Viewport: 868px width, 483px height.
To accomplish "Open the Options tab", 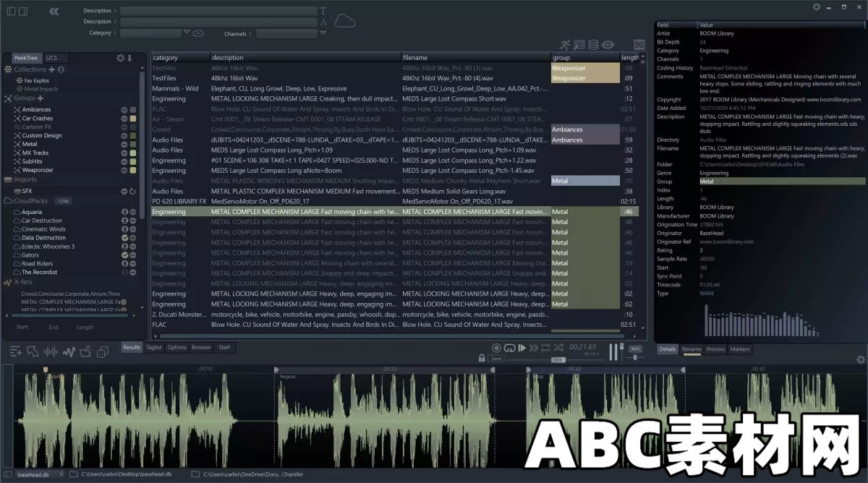I will [177, 347].
